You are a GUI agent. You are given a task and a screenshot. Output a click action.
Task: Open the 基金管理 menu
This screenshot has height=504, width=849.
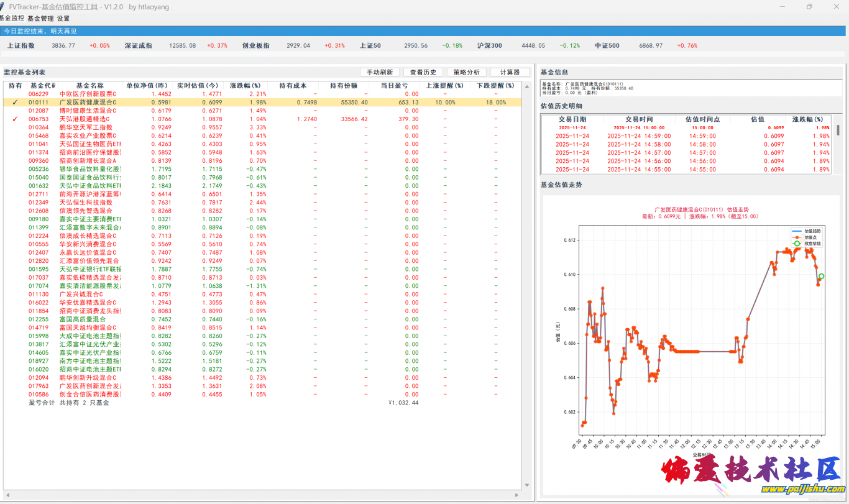tap(40, 19)
